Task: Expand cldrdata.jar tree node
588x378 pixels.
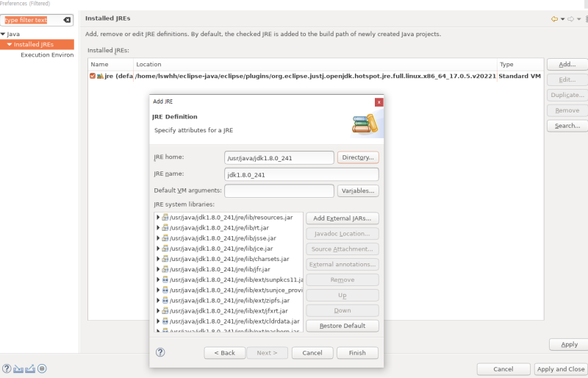Action: [x=158, y=321]
